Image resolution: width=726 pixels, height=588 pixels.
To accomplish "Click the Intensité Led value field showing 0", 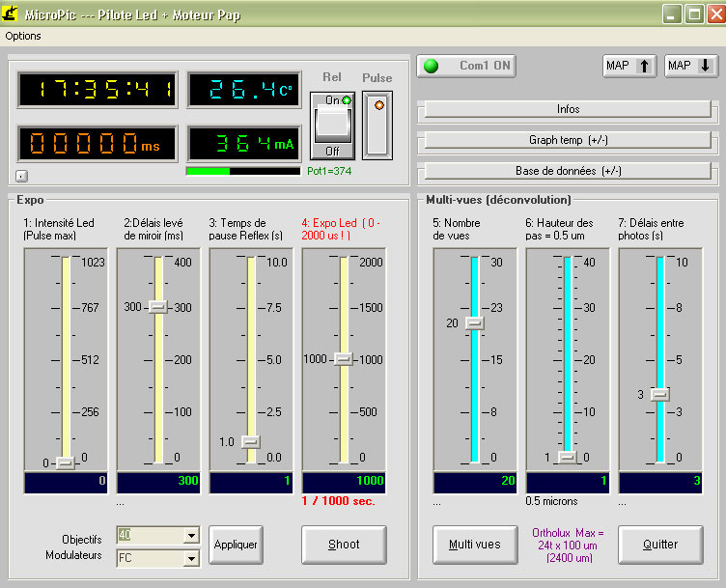I will coord(66,483).
